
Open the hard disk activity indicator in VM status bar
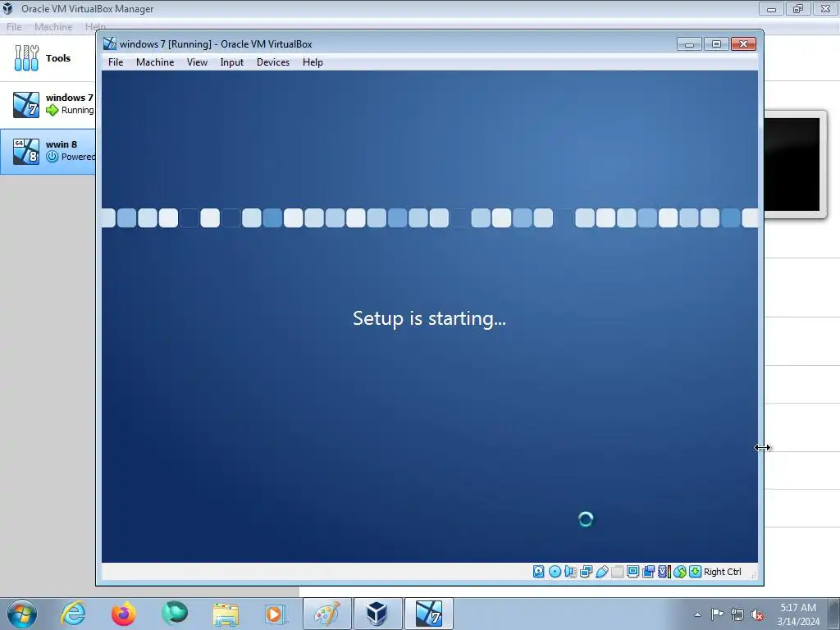(539, 572)
